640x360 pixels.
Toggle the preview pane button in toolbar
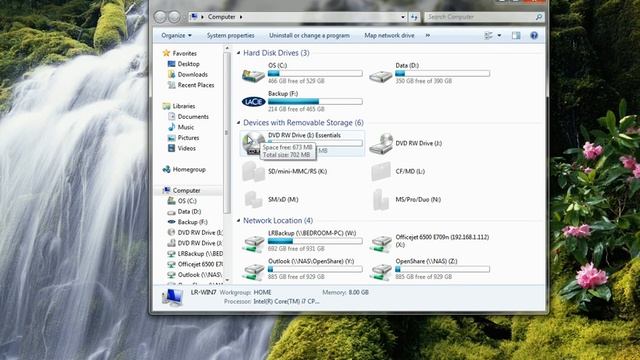pyautogui.click(x=516, y=36)
